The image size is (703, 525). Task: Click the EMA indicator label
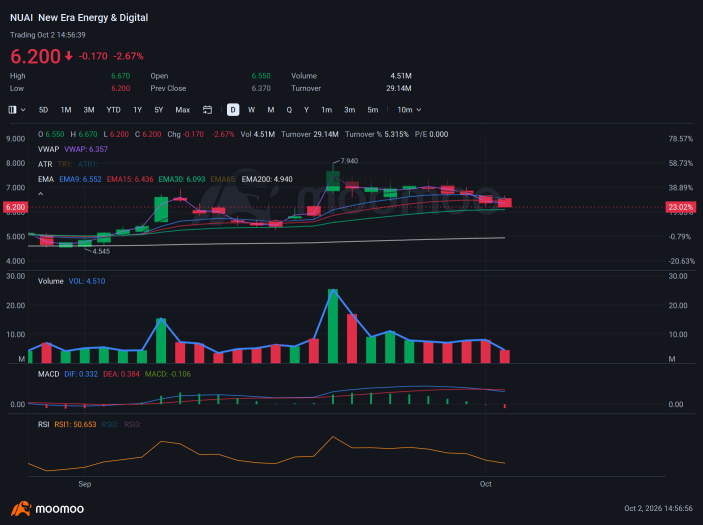click(46, 179)
